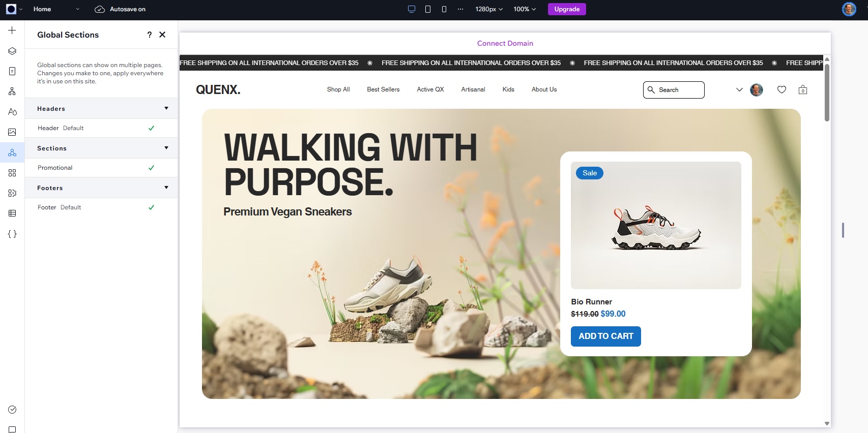Select the Promotional section row
868x433 pixels.
point(101,168)
